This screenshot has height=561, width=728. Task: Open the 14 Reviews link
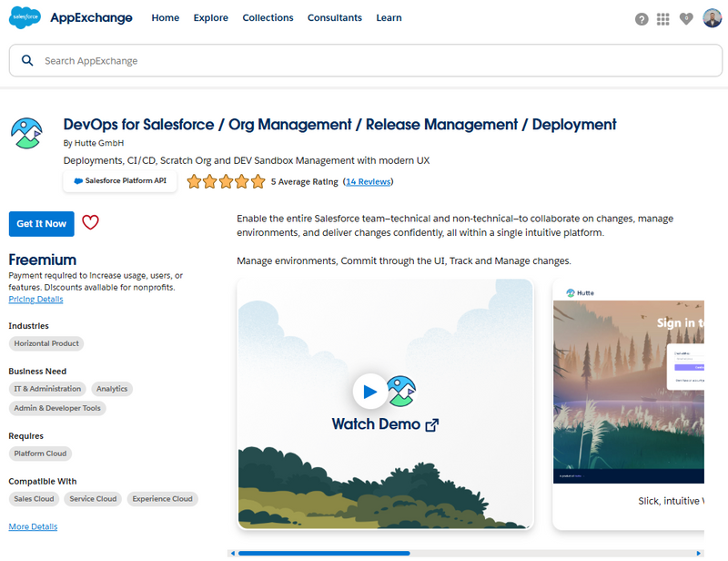pyautogui.click(x=369, y=182)
